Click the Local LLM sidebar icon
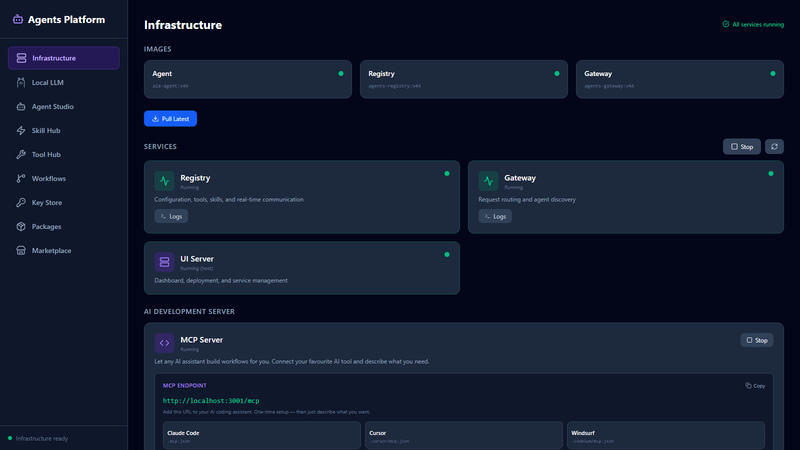Screen dimensions: 800x450 (22, 82)
